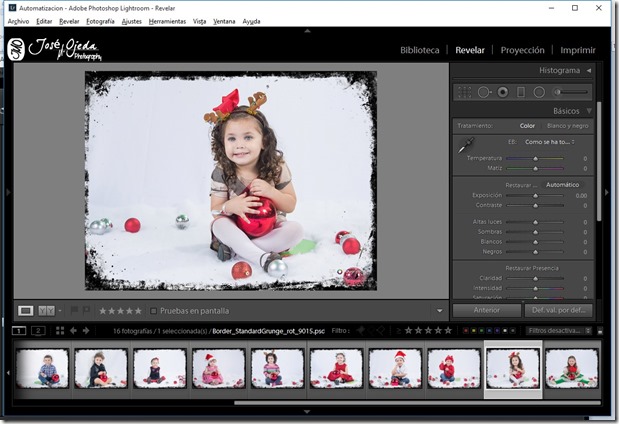This screenshot has width=619, height=424.
Task: Click the Temperatura slider handle
Action: [535, 158]
